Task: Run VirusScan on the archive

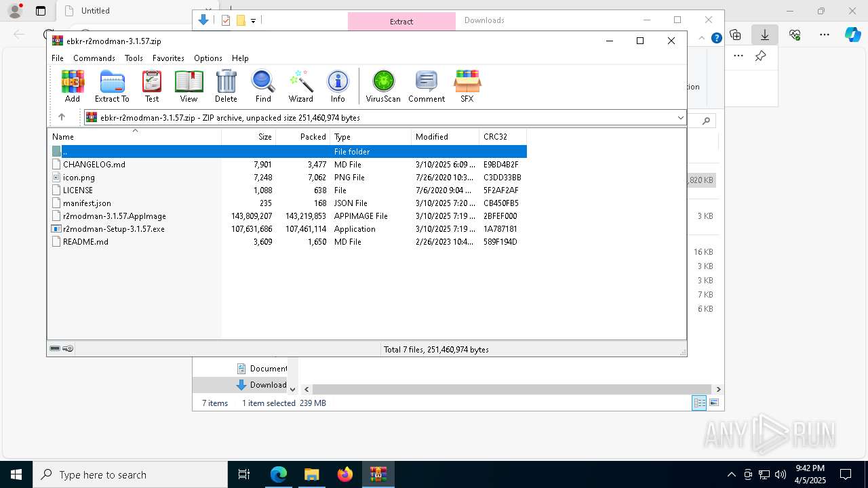Action: click(x=383, y=86)
